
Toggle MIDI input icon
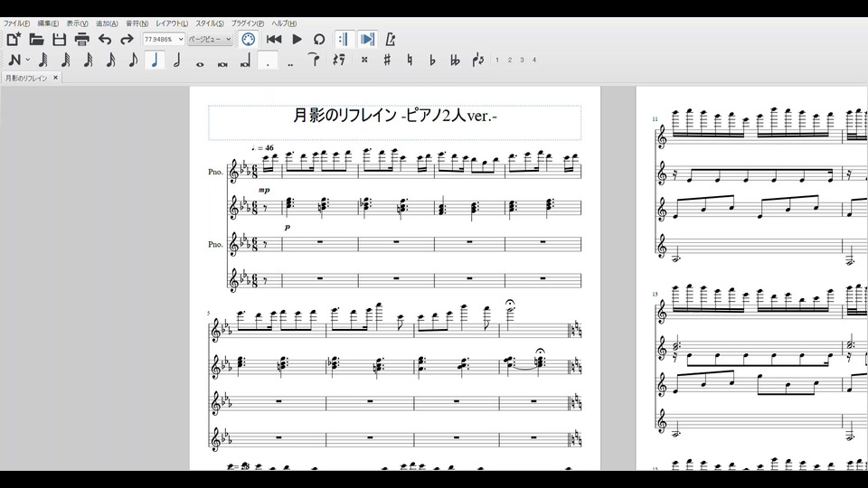pos(249,39)
